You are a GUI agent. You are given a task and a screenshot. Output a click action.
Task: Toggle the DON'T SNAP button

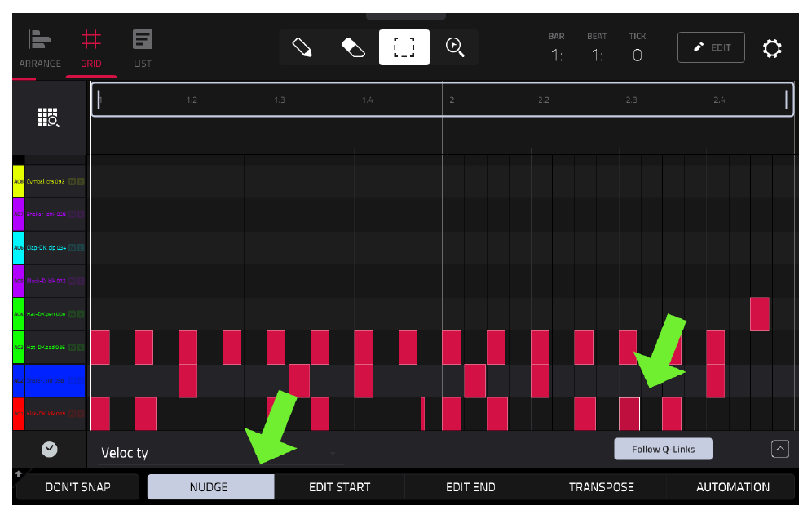coord(77,487)
